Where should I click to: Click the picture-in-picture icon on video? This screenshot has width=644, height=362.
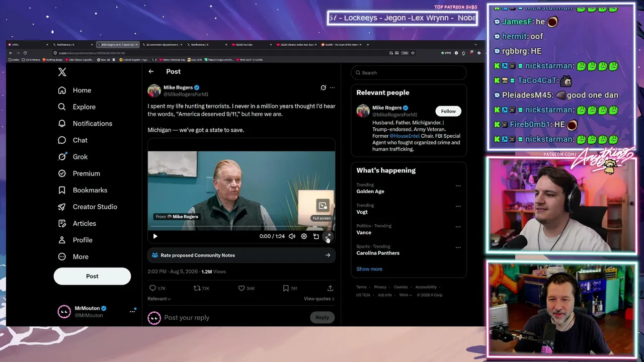pos(323,205)
